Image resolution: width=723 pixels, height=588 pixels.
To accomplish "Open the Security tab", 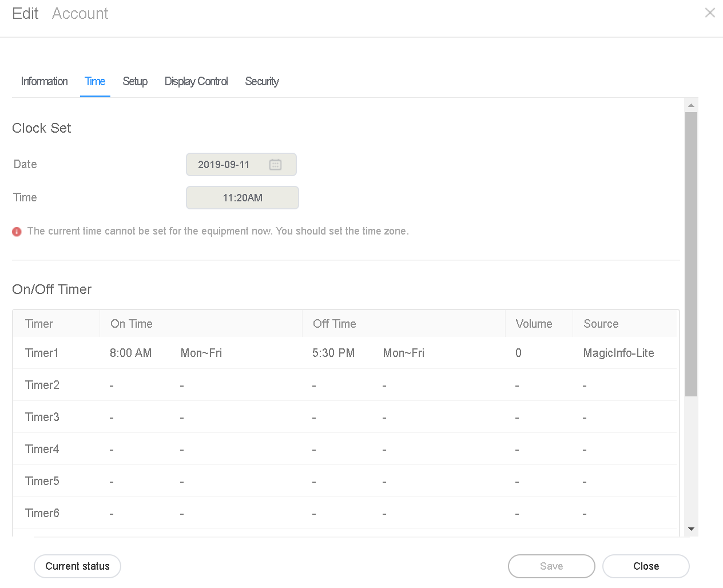I will pos(262,81).
